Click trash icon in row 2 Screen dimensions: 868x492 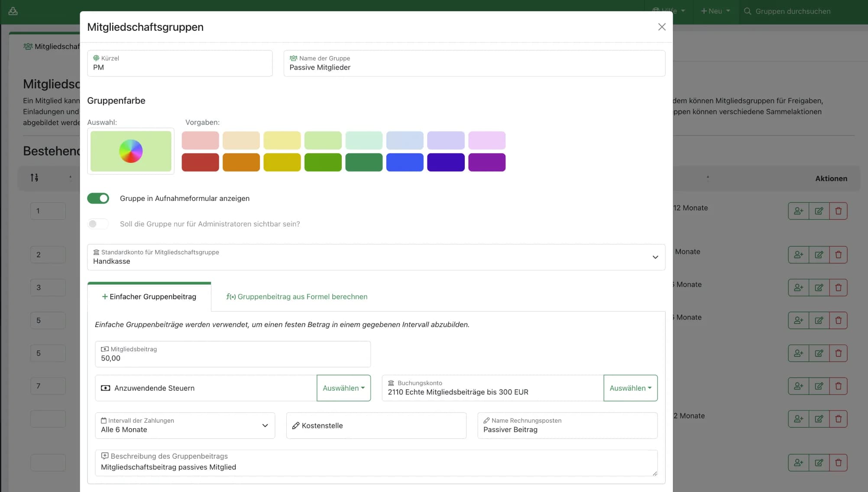(838, 255)
